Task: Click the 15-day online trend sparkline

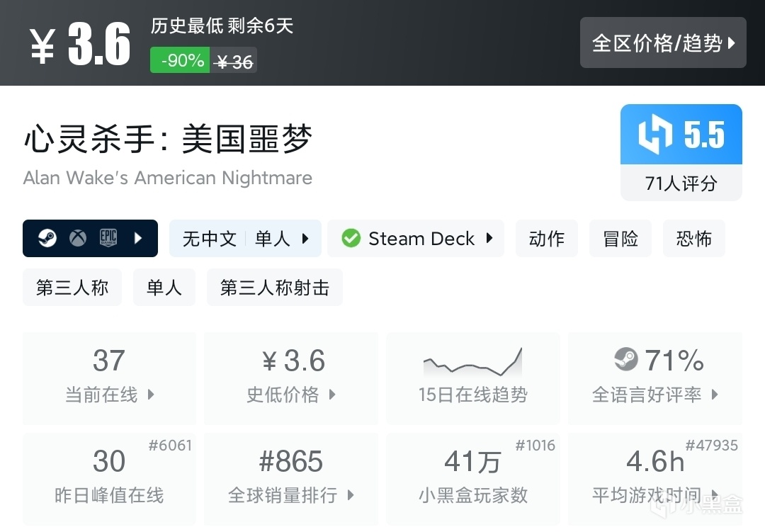Action: point(472,362)
